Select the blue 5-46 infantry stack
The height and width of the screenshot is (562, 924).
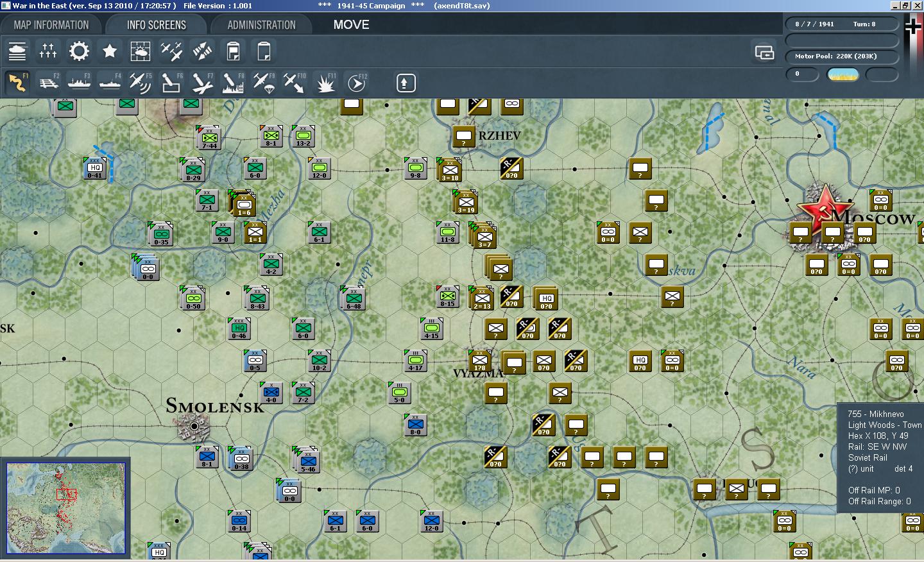[307, 459]
